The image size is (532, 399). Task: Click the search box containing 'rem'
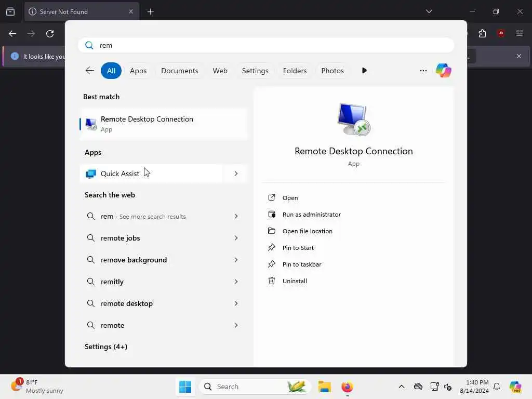[x=266, y=45]
